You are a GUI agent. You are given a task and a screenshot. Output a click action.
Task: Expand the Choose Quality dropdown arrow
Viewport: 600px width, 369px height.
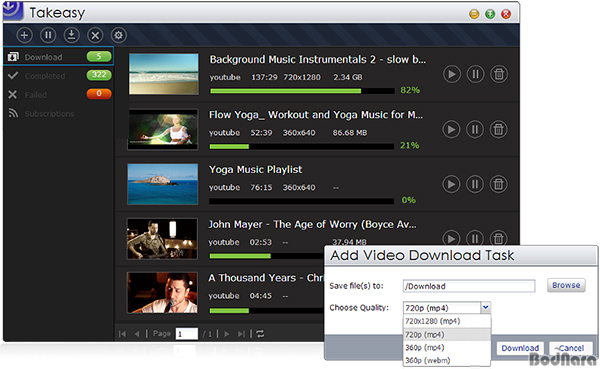click(486, 307)
